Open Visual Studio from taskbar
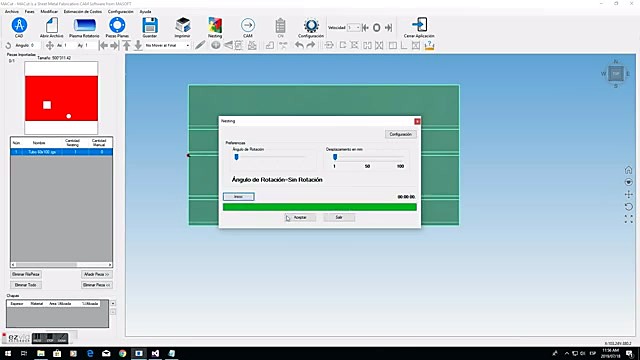The image size is (640, 360). 155,353
